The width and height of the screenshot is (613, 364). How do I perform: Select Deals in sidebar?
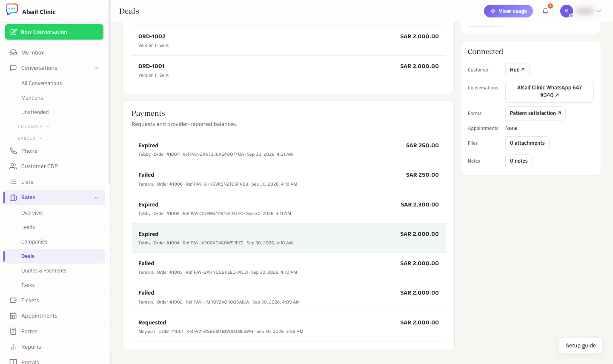54,256
